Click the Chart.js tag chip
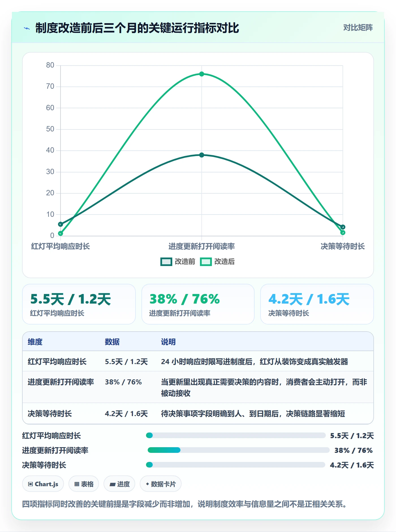 coord(43,484)
